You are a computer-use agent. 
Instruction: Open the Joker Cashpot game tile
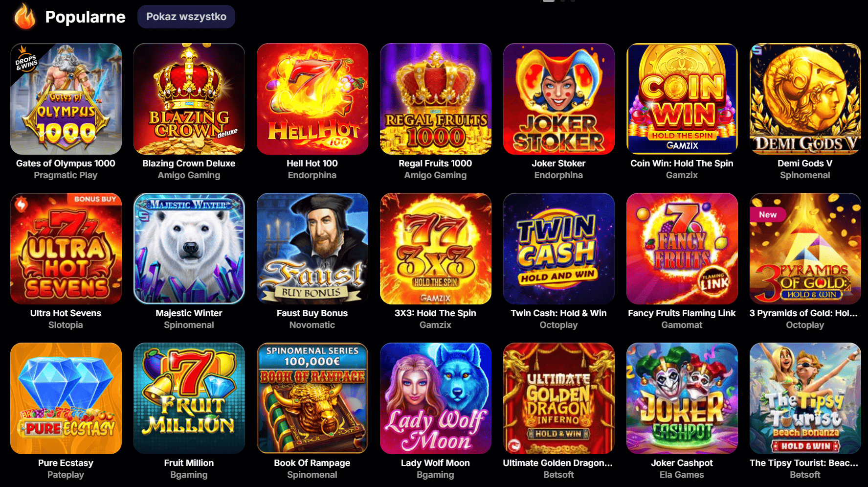(682, 398)
